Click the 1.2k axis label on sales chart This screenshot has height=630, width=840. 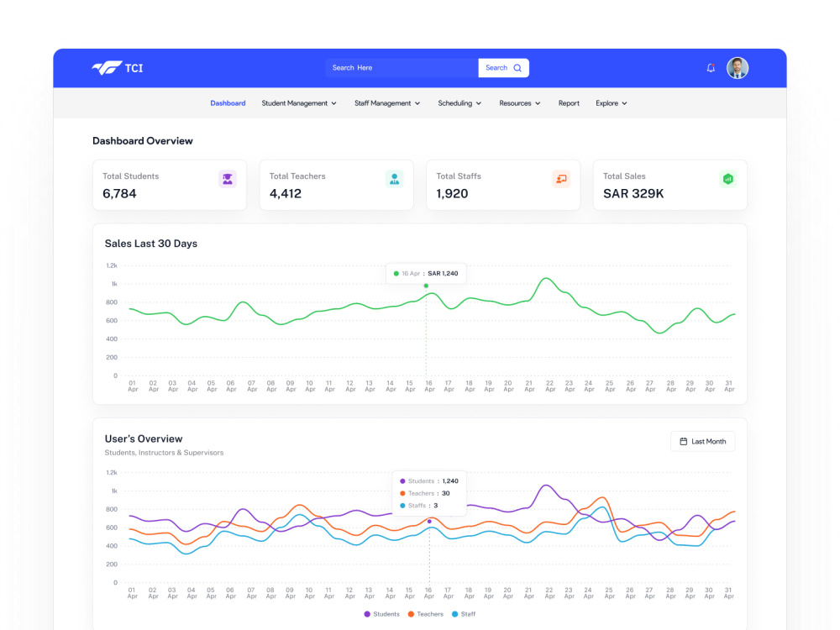112,265
